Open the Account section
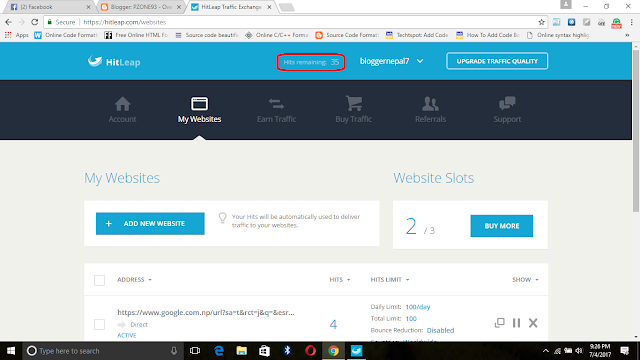The image size is (640, 360). [122, 110]
